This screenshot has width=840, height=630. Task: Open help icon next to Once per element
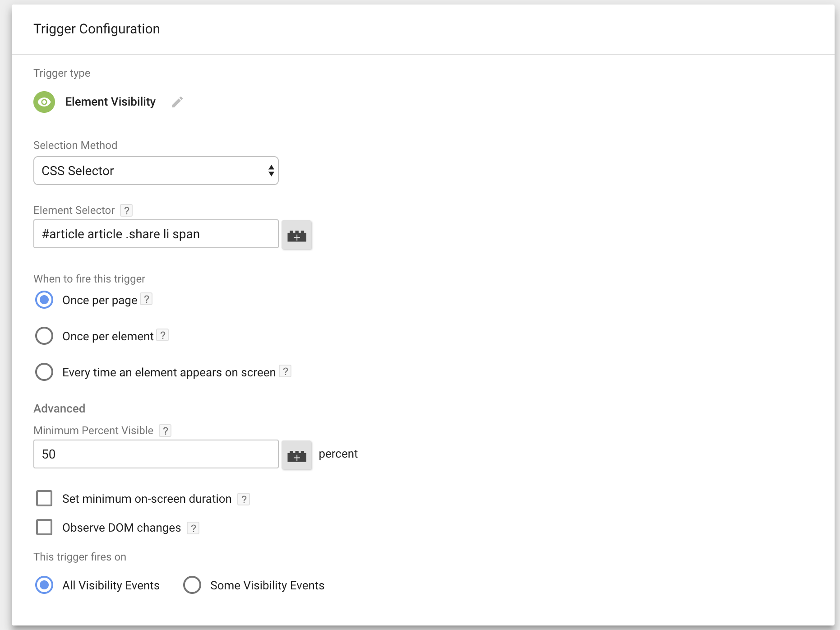coord(163,335)
